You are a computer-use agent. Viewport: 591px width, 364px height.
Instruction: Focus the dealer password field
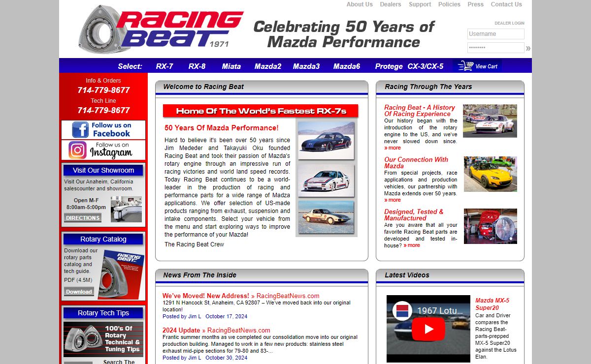pyautogui.click(x=496, y=48)
